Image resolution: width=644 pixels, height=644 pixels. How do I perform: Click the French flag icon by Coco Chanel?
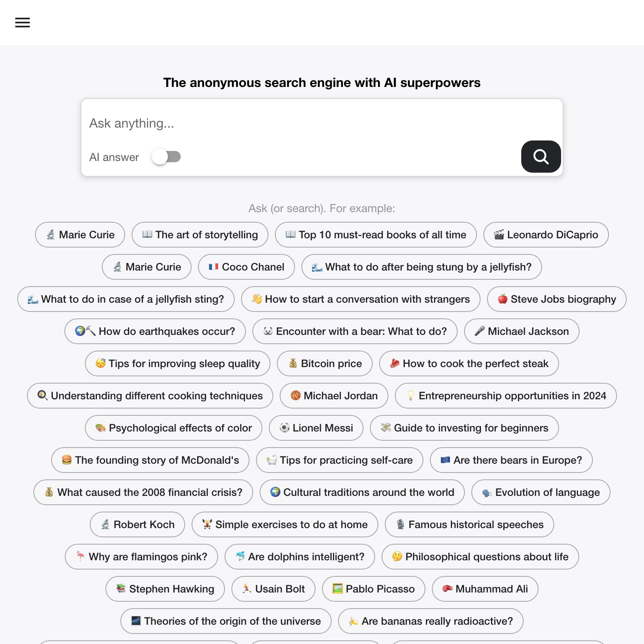pyautogui.click(x=213, y=267)
